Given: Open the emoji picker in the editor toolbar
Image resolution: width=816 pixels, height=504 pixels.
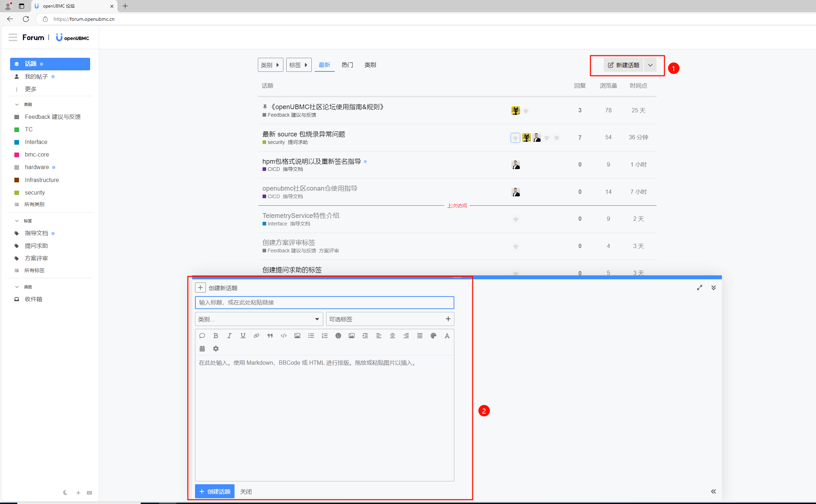Looking at the screenshot, I should click(338, 336).
